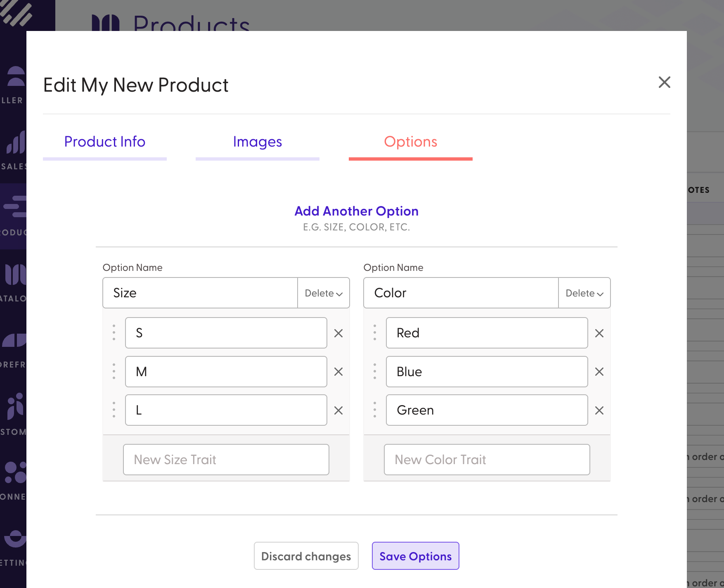Open Delete dropdown for Size option
This screenshot has height=588, width=724.
pyautogui.click(x=324, y=293)
